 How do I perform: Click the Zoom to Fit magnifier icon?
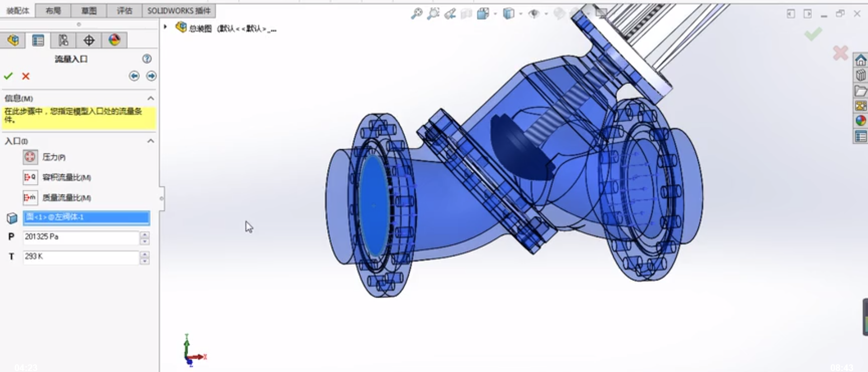pos(416,14)
